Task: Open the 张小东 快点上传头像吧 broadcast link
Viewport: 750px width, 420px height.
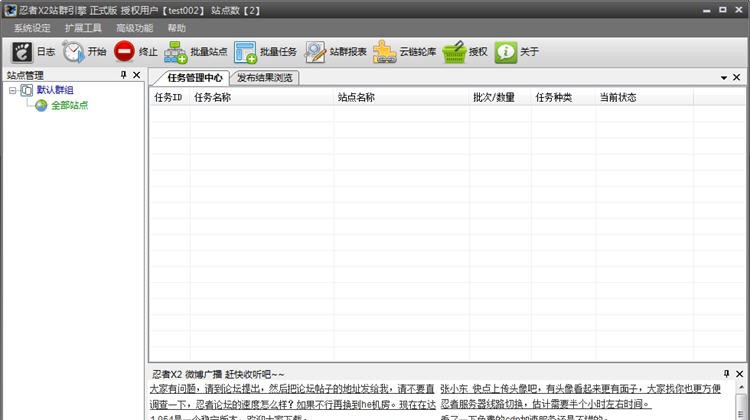Action: pos(580,389)
